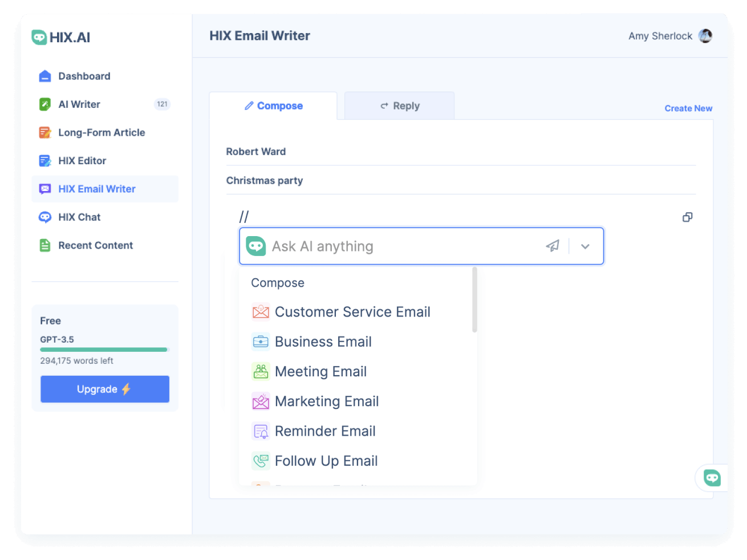Viewport: 747px width, 560px height.
Task: Click the Reminder Email bell icon
Action: [x=261, y=431]
